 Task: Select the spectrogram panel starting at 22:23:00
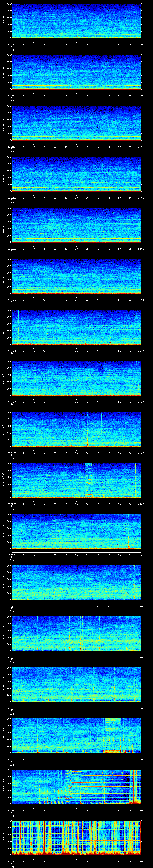pyautogui.click(x=76, y=21)
